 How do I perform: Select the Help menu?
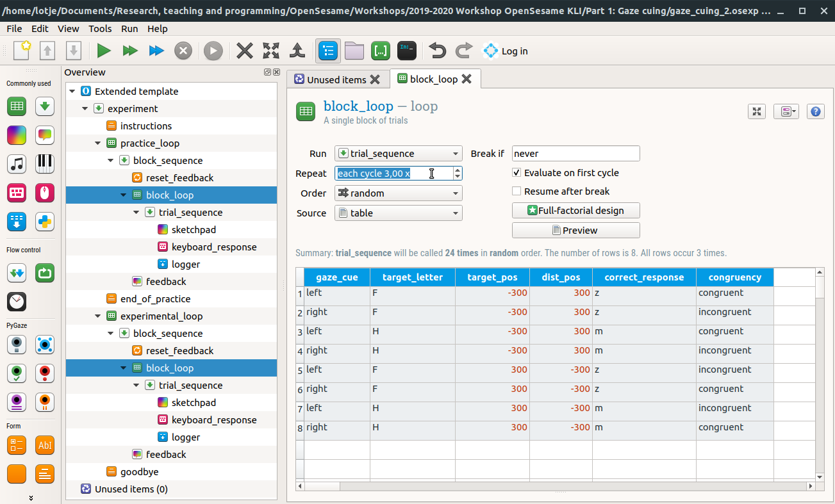tap(157, 29)
